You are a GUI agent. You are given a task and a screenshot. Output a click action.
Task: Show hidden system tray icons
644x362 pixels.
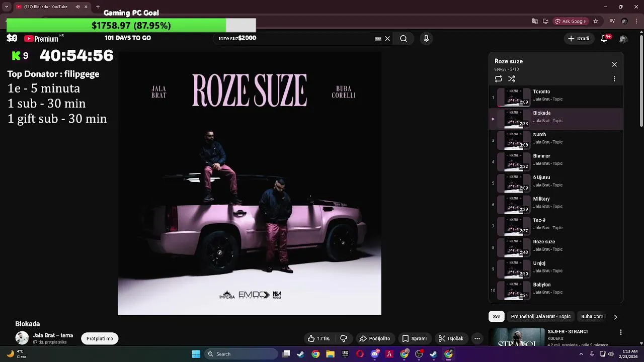coord(582,354)
